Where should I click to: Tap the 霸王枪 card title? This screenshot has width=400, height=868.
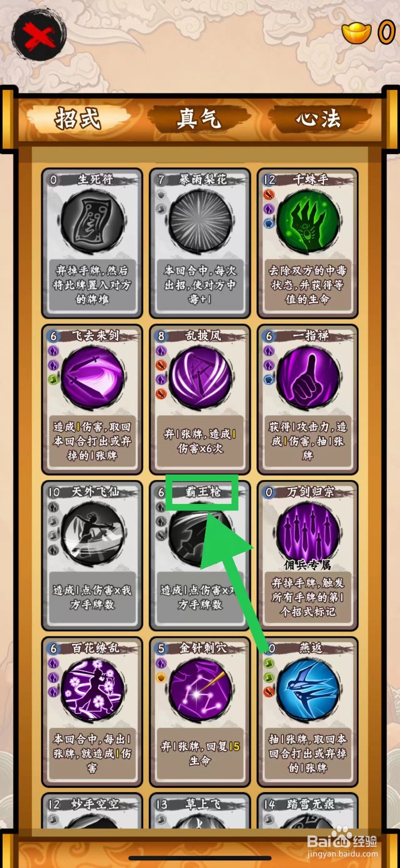click(201, 492)
